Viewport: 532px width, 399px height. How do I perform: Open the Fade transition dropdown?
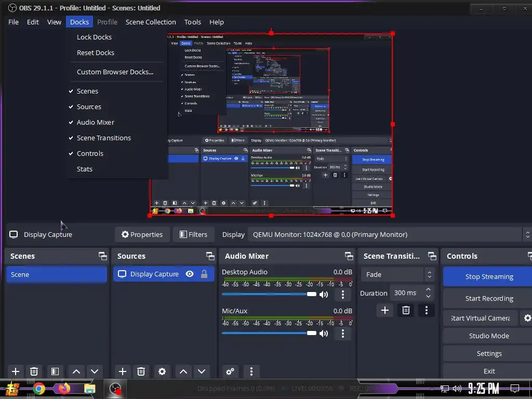398,274
